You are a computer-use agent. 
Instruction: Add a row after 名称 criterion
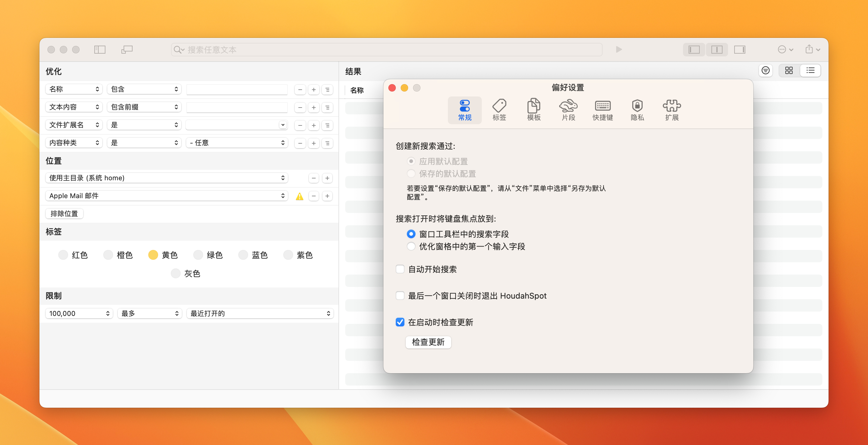(x=314, y=90)
